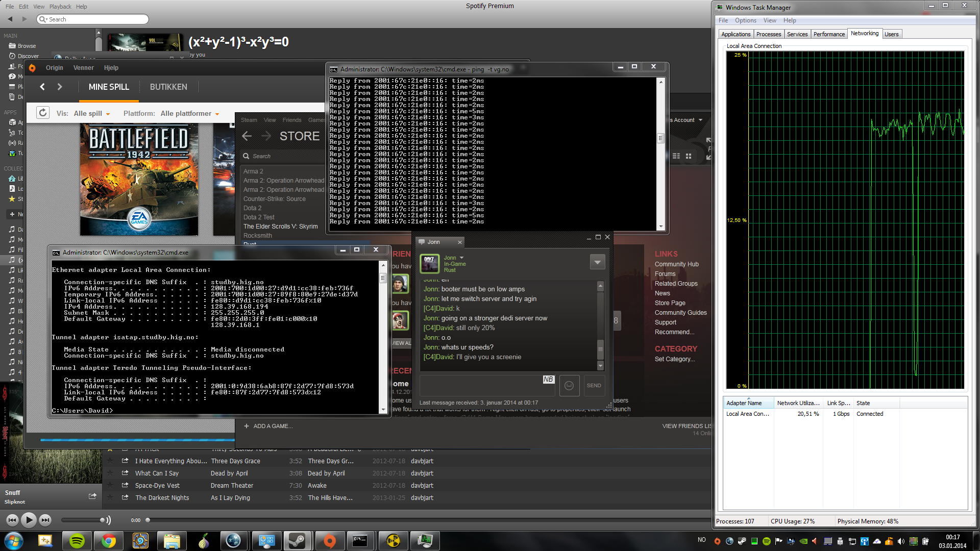Switch Origin to grid view icon
This screenshot has height=551, width=980.
pos(689,156)
